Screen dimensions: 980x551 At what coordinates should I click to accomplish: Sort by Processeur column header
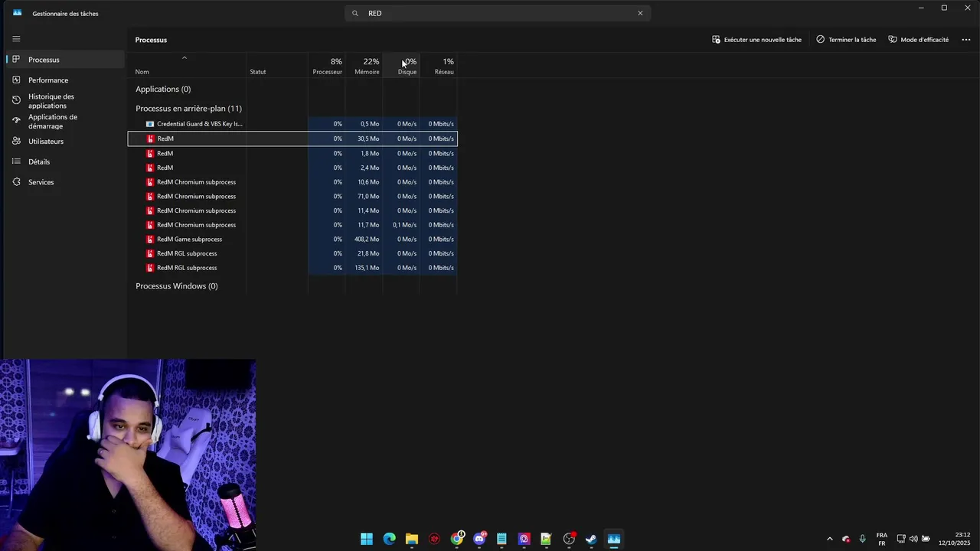[327, 67]
